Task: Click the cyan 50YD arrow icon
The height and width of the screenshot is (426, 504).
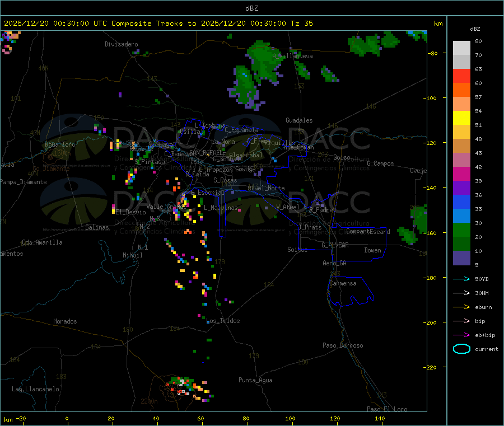Action: tap(461, 279)
